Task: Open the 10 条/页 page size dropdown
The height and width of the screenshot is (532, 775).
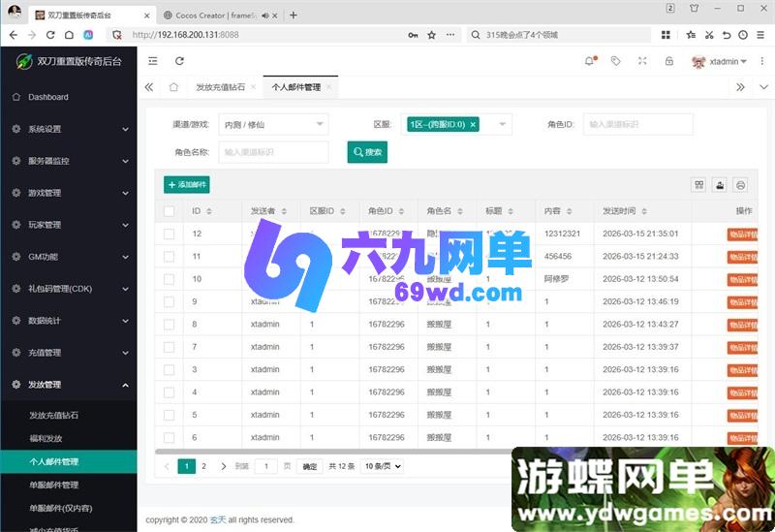Action: 383,466
